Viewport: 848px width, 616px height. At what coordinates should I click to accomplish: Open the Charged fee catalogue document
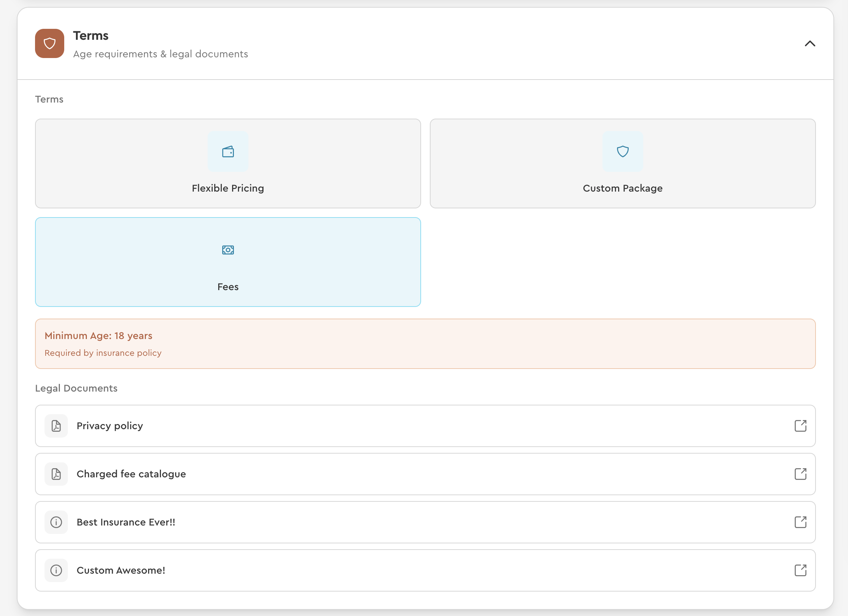[x=131, y=474]
